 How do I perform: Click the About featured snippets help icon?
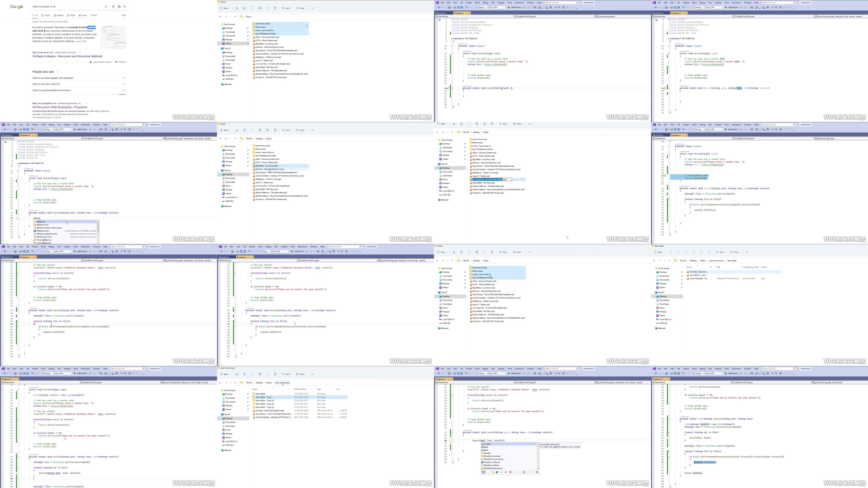click(91, 62)
